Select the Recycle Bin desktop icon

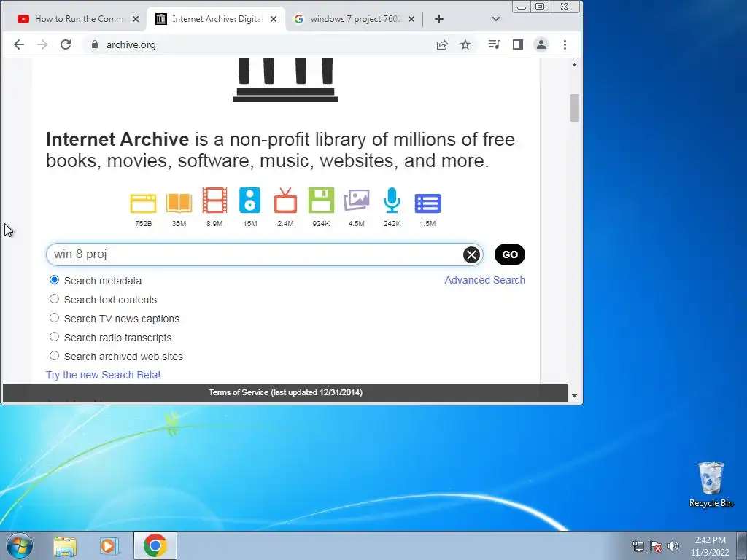click(x=711, y=484)
